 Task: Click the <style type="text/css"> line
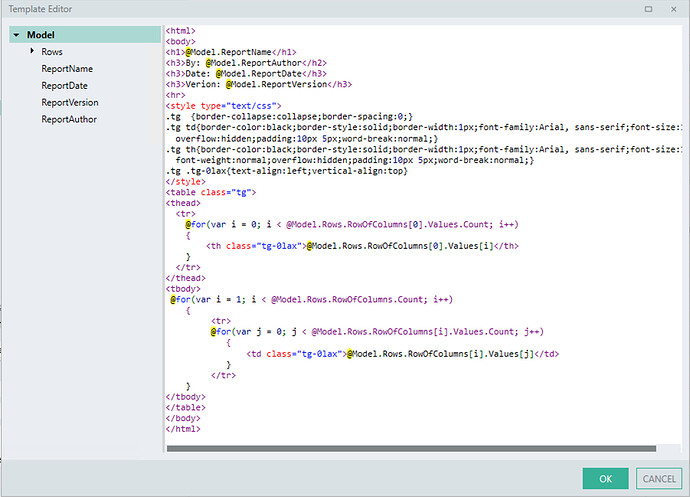224,106
